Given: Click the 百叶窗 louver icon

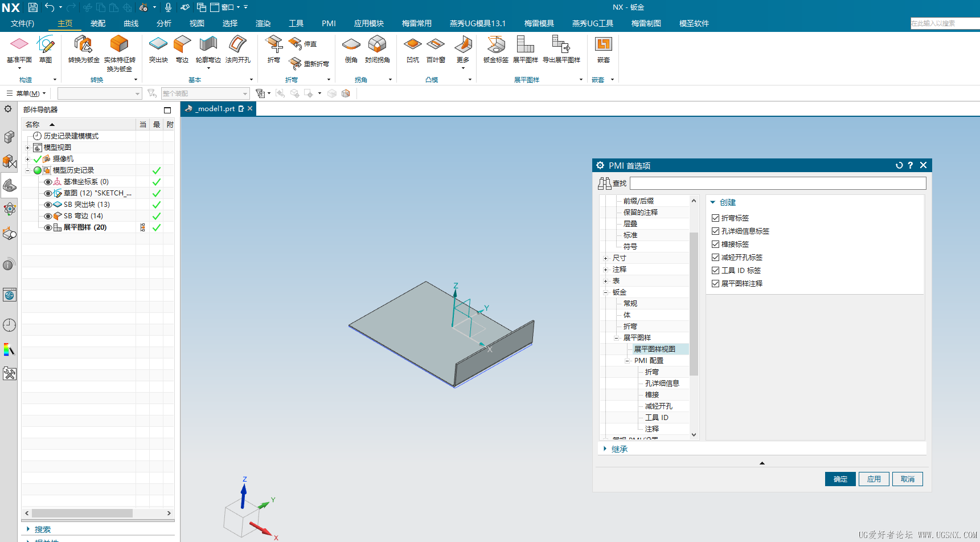Looking at the screenshot, I should 436,44.
